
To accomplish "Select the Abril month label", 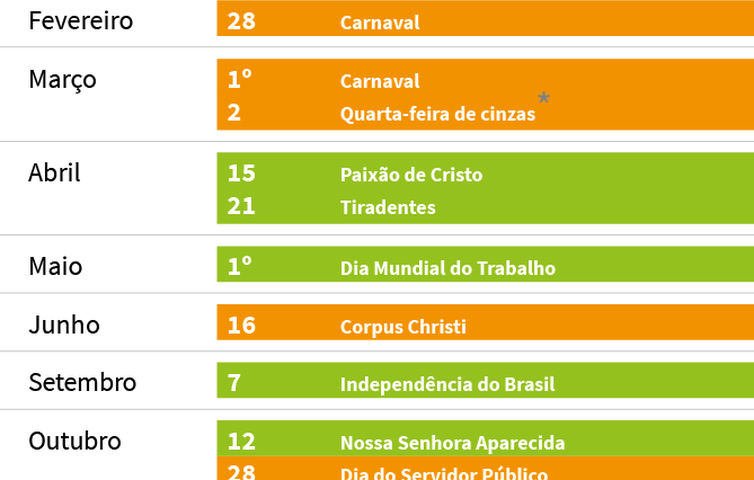I will point(54,173).
